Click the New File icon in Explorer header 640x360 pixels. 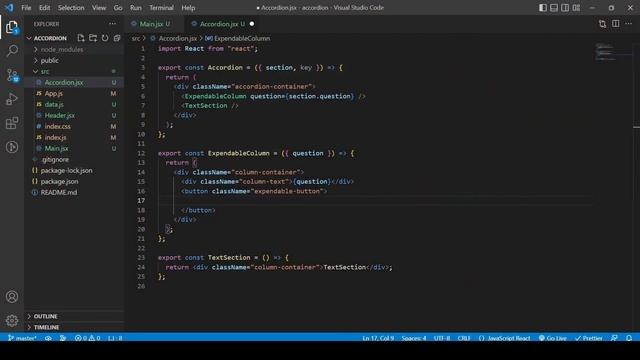[81, 38]
